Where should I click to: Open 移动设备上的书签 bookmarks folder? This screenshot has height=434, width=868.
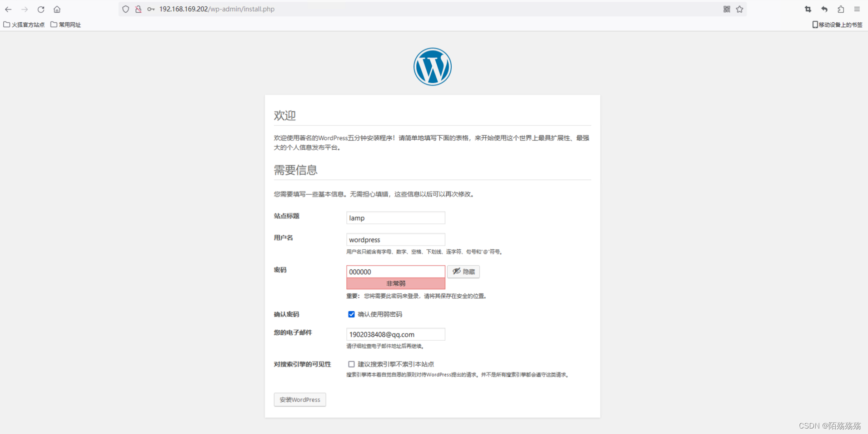click(836, 25)
